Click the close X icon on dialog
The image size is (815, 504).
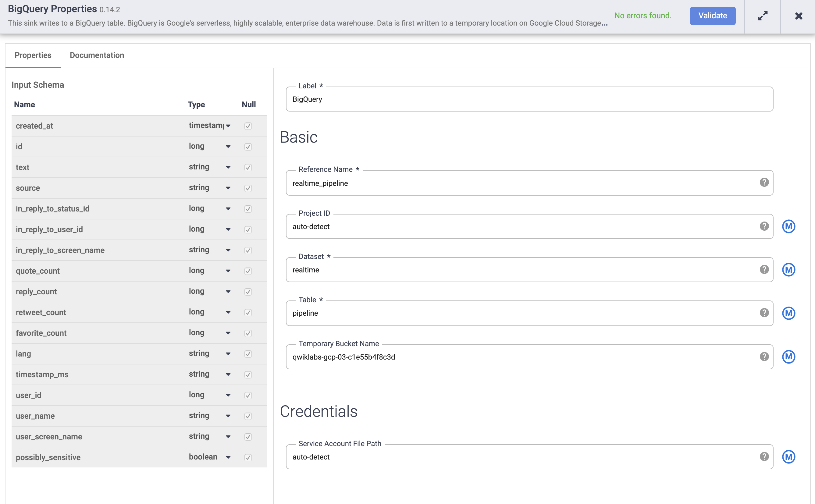coord(798,16)
